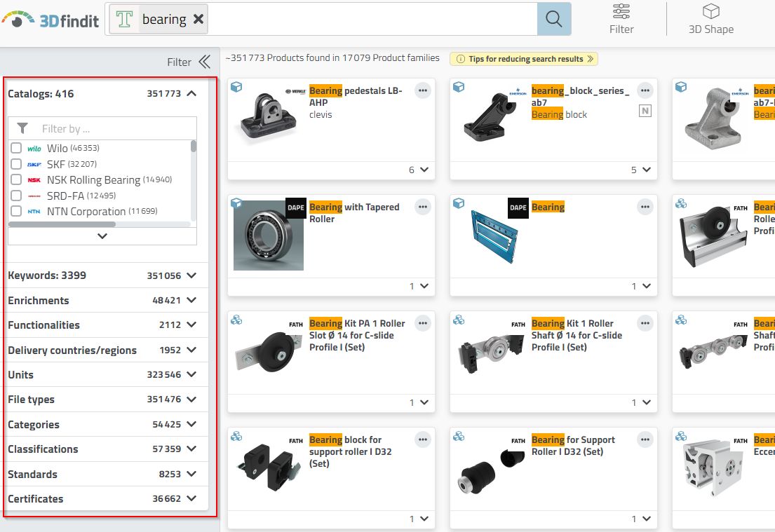
Task: Click into the main search bar
Action: point(371,19)
